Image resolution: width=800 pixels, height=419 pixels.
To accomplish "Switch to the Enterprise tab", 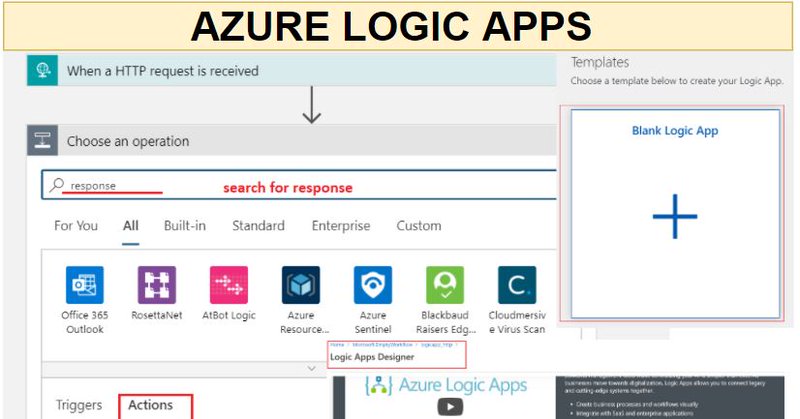I will pyautogui.click(x=341, y=226).
